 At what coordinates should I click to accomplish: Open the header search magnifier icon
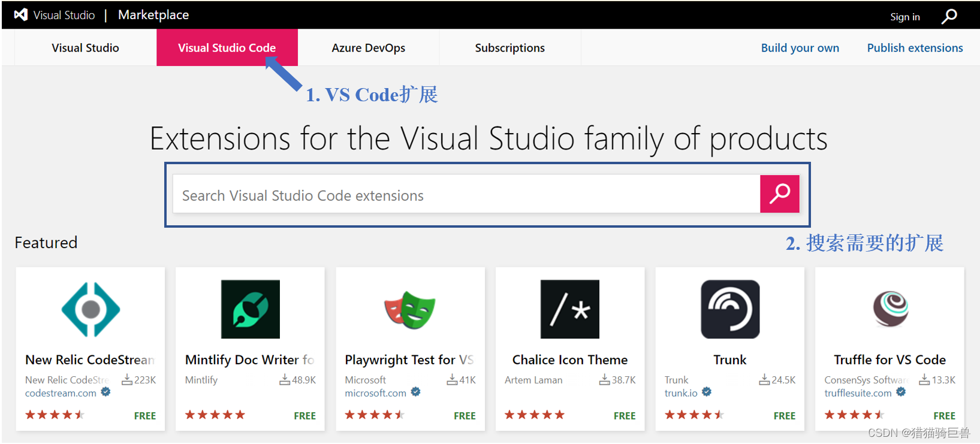pyautogui.click(x=949, y=16)
